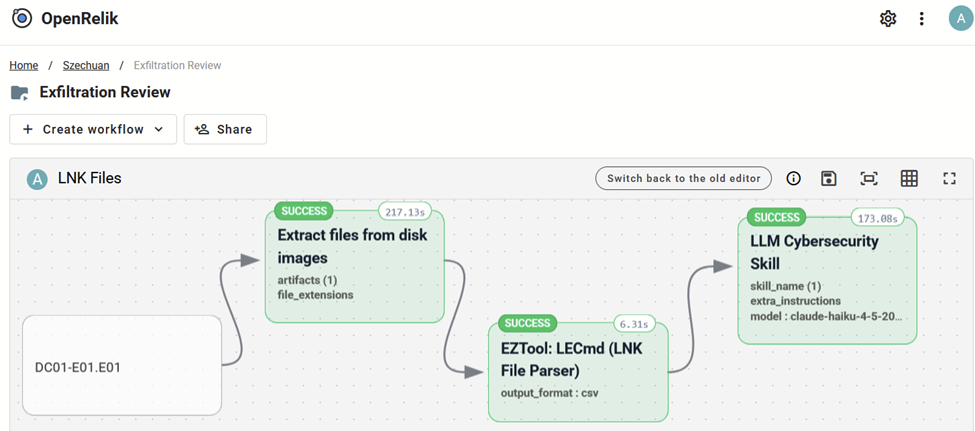This screenshot has height=431, width=975.
Task: Open the settings gear icon
Action: click(888, 19)
